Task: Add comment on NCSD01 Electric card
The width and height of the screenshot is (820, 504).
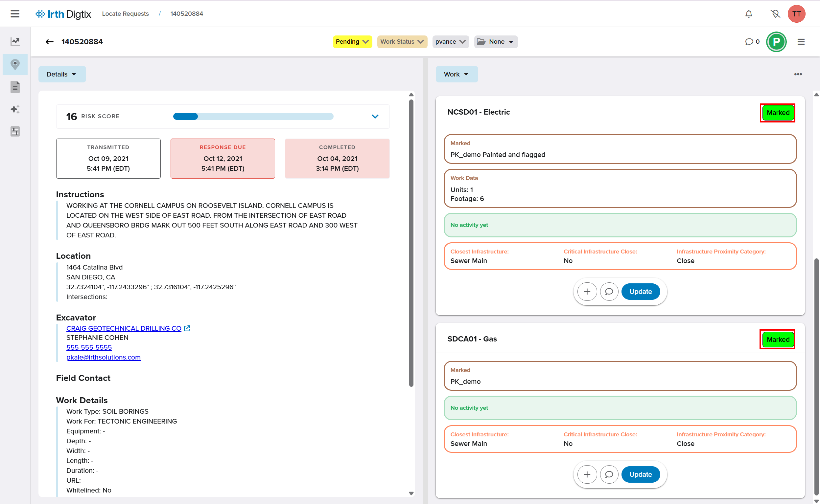Action: 609,292
